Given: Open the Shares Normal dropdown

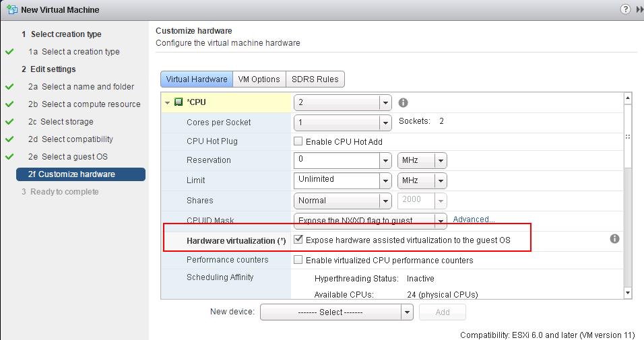Looking at the screenshot, I should (385, 201).
